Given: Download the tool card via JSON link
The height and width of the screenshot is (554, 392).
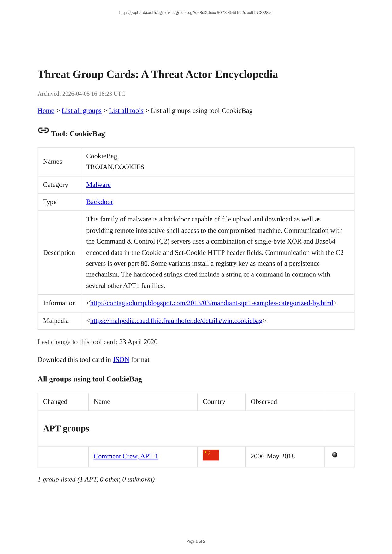Looking at the screenshot, I should (x=121, y=360).
